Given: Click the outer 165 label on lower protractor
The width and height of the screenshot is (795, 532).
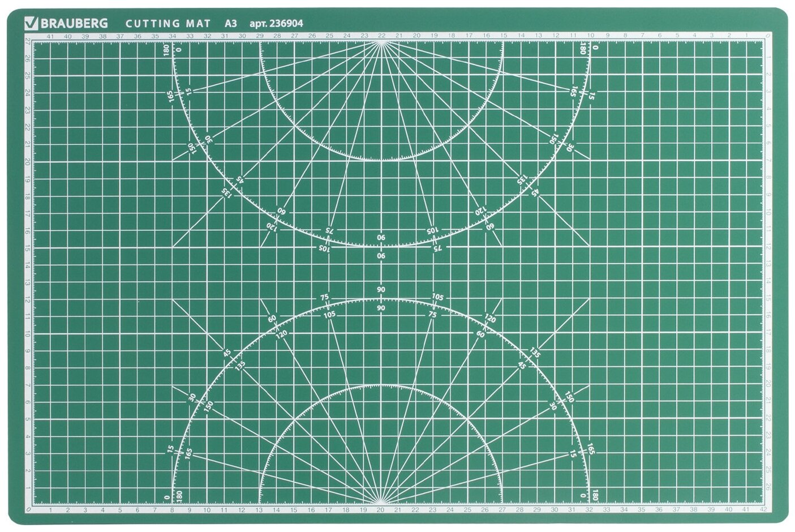Looking at the screenshot, I should [x=590, y=450].
